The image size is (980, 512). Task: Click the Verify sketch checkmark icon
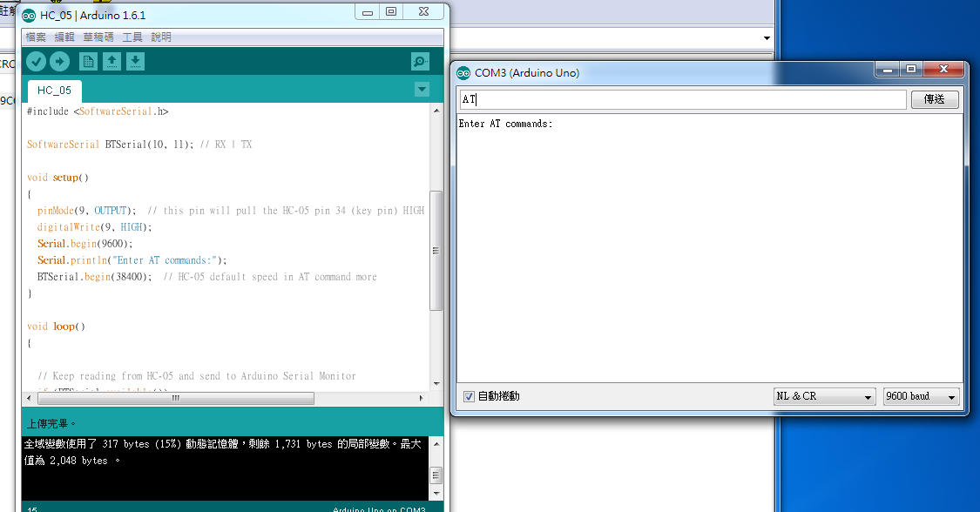coord(36,61)
